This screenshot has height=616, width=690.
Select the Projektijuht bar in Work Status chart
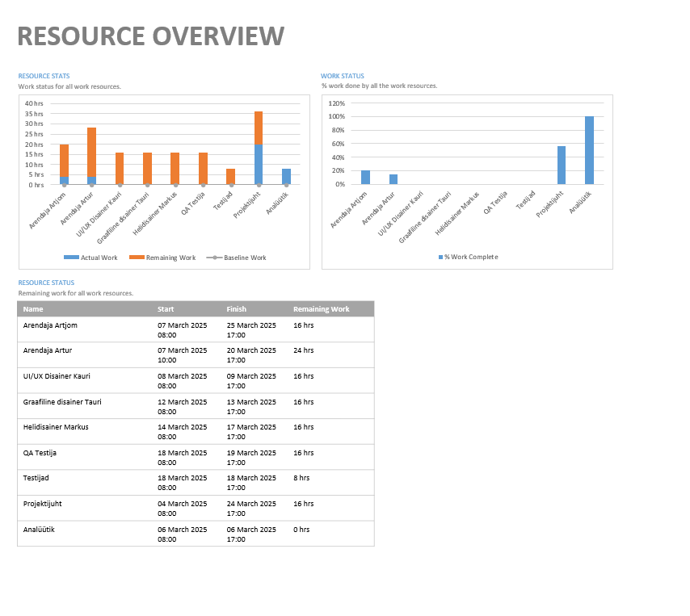pyautogui.click(x=562, y=165)
